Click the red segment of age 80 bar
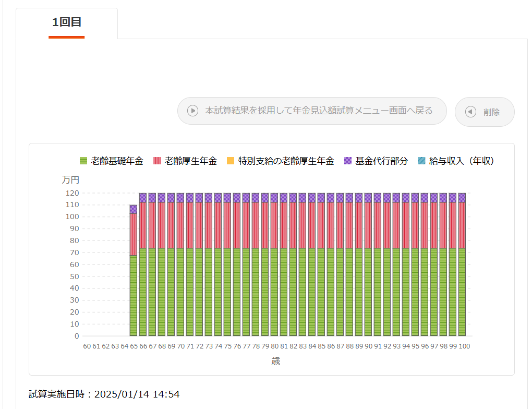The height and width of the screenshot is (409, 532). click(274, 225)
